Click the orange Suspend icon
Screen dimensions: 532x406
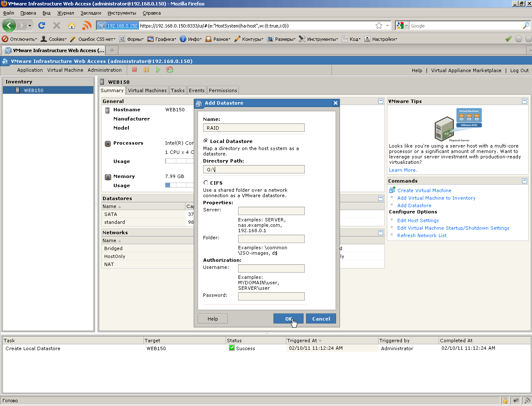coord(146,70)
